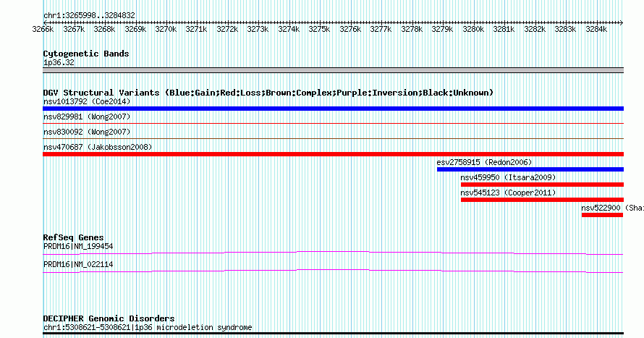Click the 3273k ruler position
The width and height of the screenshot is (644, 338).
point(258,29)
